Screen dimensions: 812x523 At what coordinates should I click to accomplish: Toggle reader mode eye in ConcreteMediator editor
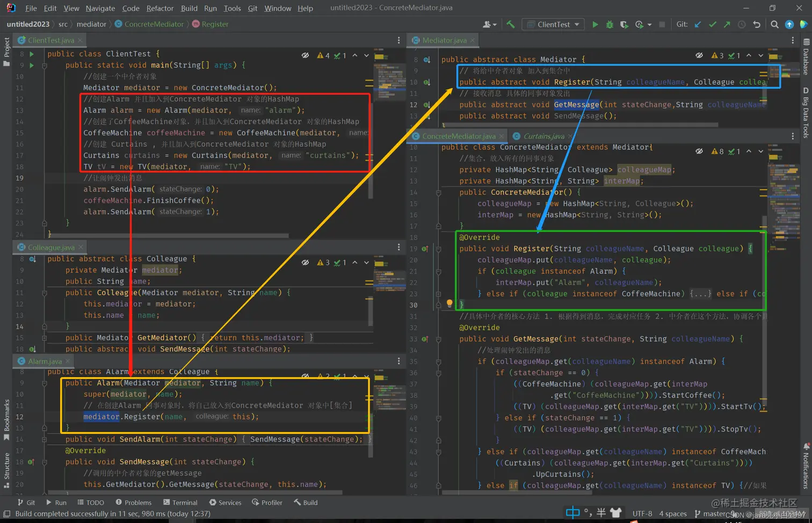tap(699, 151)
